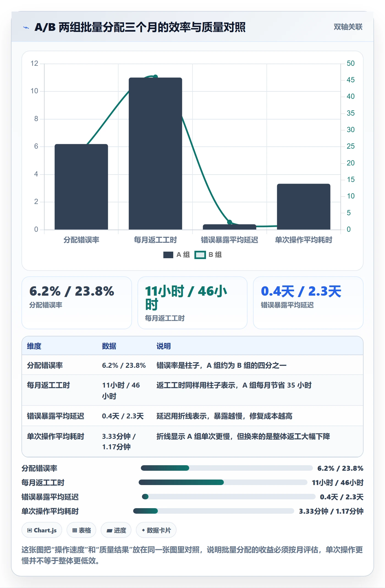Image resolution: width=385 pixels, height=588 pixels.
Task: Toggle the B 组 legend swatch
Action: coord(200,255)
